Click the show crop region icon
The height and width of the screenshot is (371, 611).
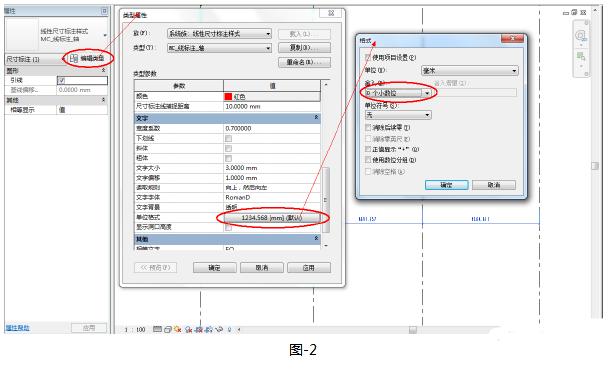pyautogui.click(x=209, y=330)
